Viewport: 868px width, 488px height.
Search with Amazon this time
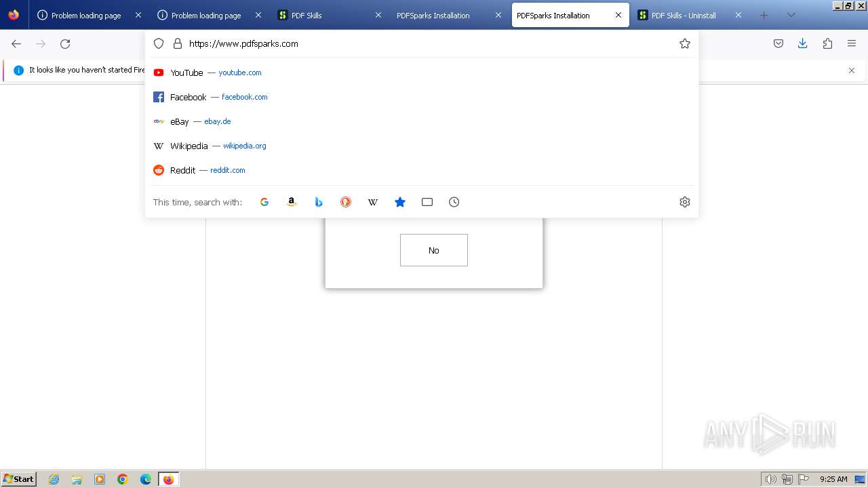(x=292, y=202)
